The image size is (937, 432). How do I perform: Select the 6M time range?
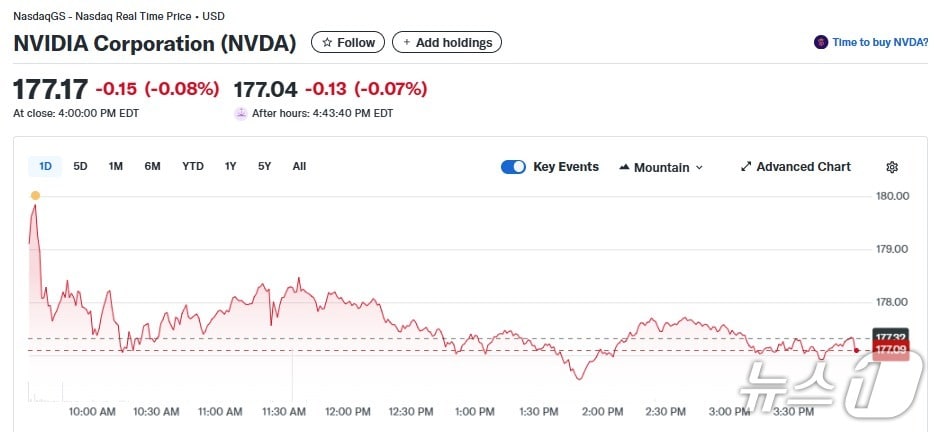pyautogui.click(x=152, y=166)
